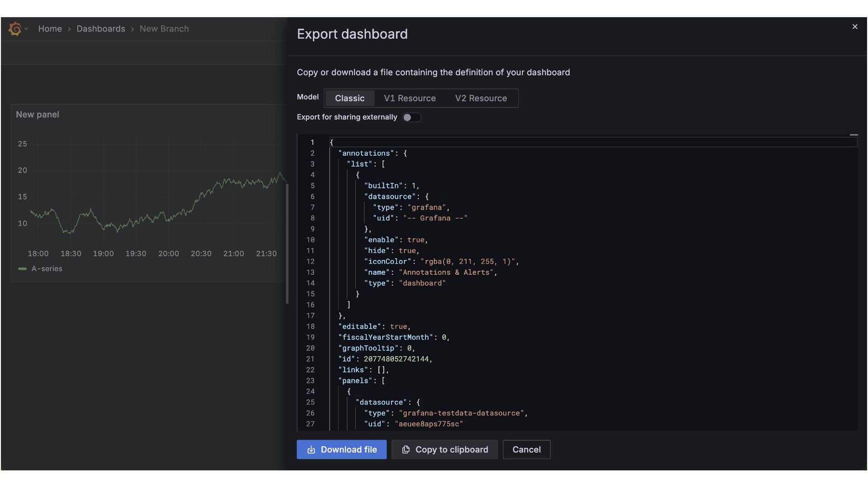This screenshot has width=868, height=488.
Task: Click the "grafana" type value on line 7
Action: pyautogui.click(x=426, y=207)
